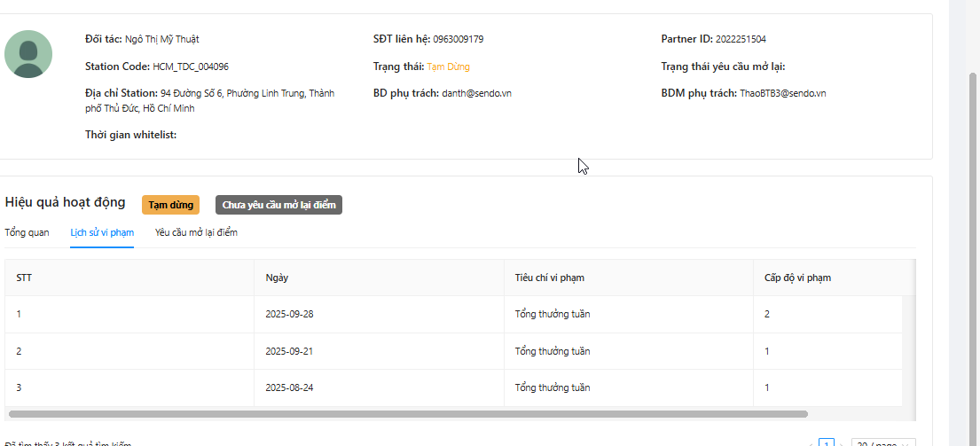Open the Yêu cầu mở lại điểm tab

196,232
